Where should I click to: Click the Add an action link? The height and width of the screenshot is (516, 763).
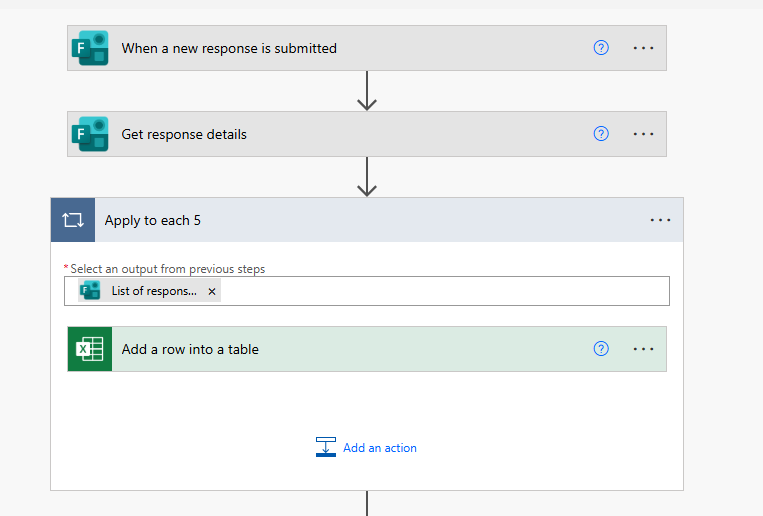380,448
